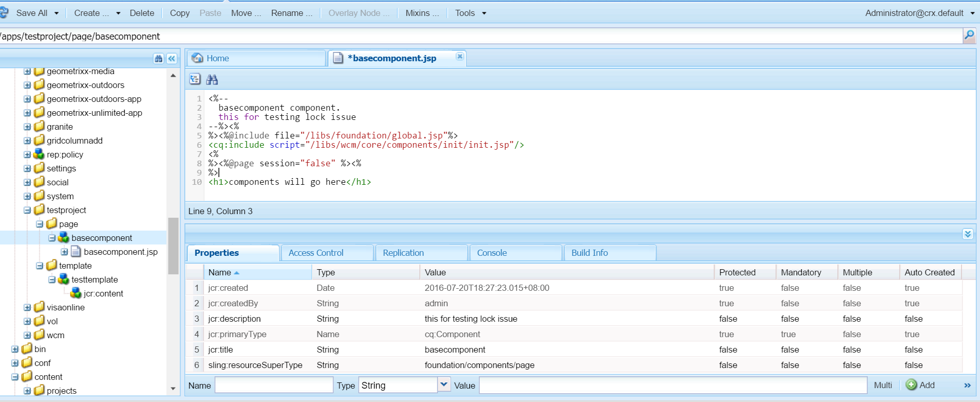980x402 pixels.
Task: Expand the bin folder node
Action: tap(15, 349)
